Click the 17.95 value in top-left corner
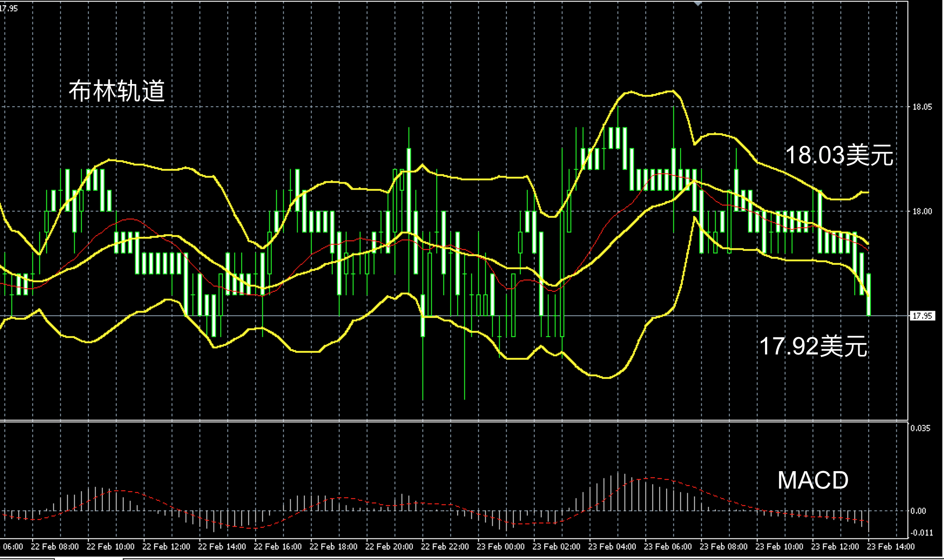Screen dimensions: 944x560 (x=9, y=8)
